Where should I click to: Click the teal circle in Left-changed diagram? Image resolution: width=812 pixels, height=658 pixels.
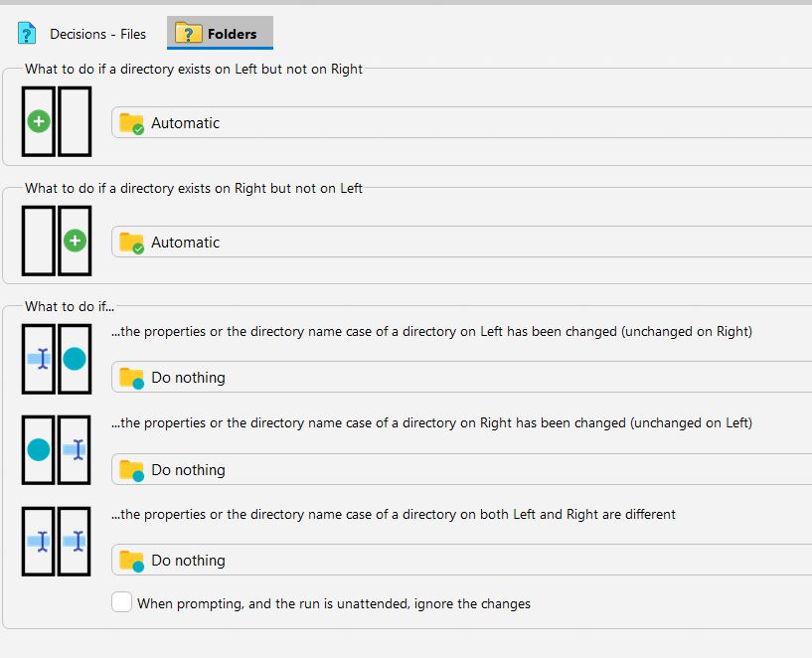(x=75, y=359)
